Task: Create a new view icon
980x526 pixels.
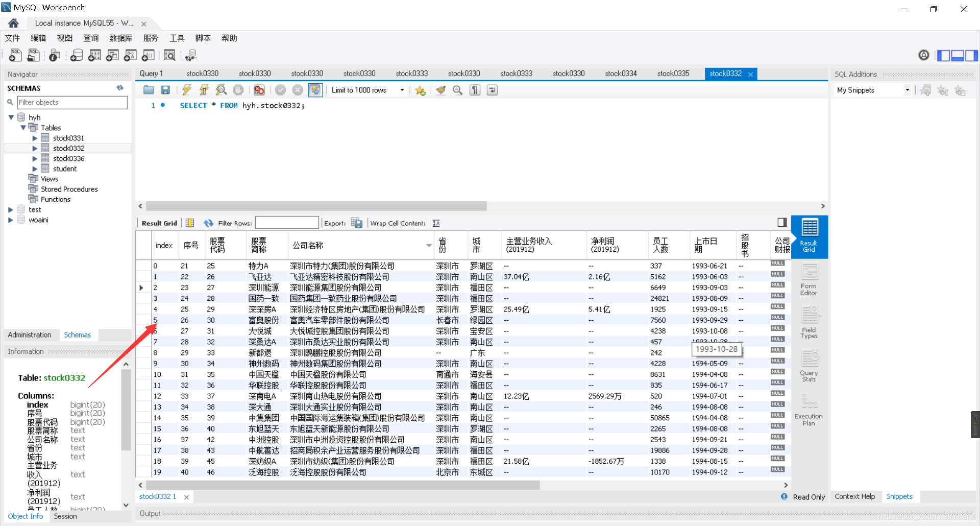Action: 112,55
